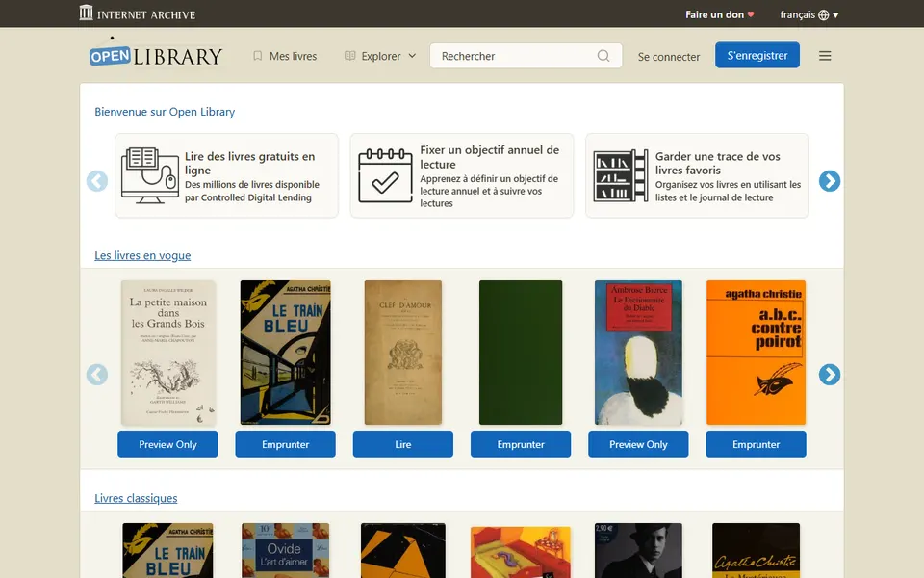Click the Internet Archive text link
This screenshot has height=578, width=924.
[146, 14]
